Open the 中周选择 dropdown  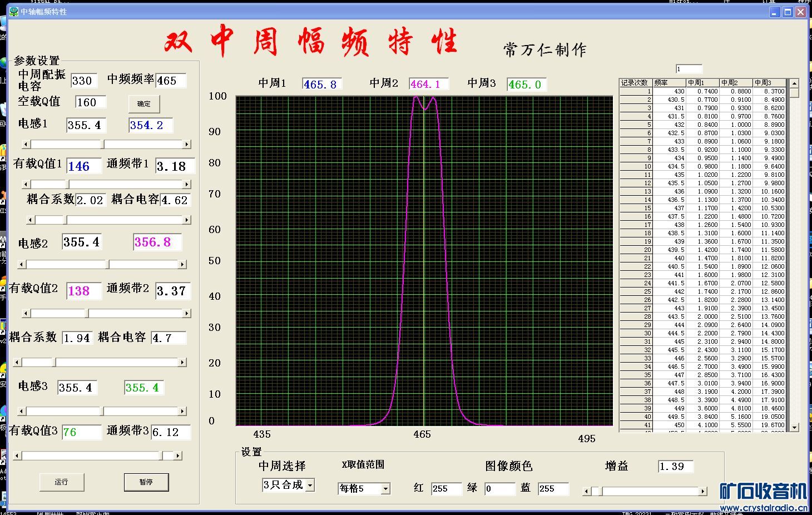[310, 485]
